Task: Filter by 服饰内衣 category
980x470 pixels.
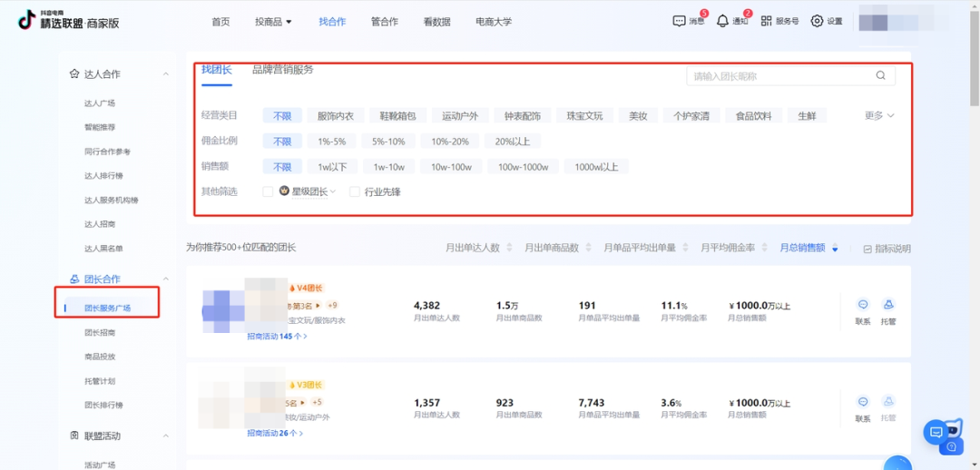Action: 336,115
